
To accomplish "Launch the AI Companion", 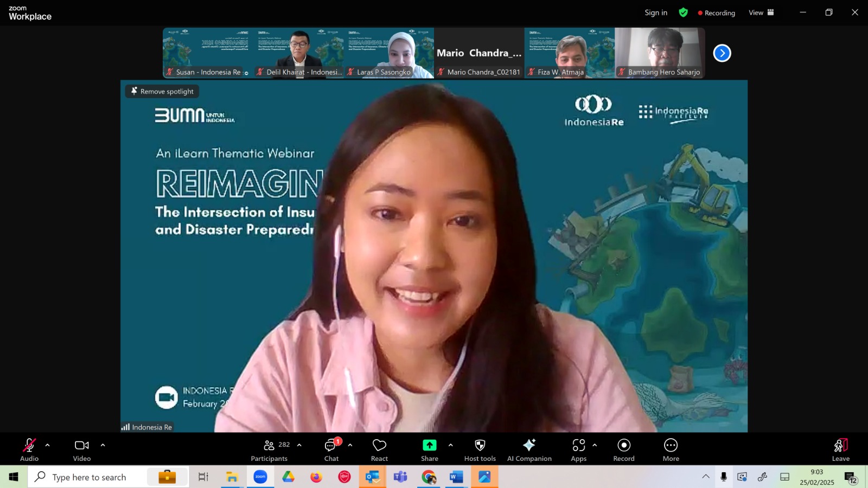I will pos(529,450).
